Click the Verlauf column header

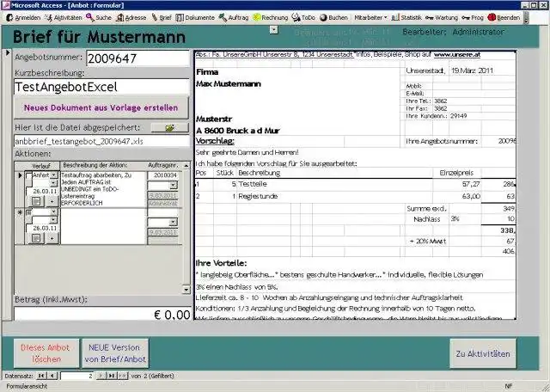pyautogui.click(x=41, y=165)
